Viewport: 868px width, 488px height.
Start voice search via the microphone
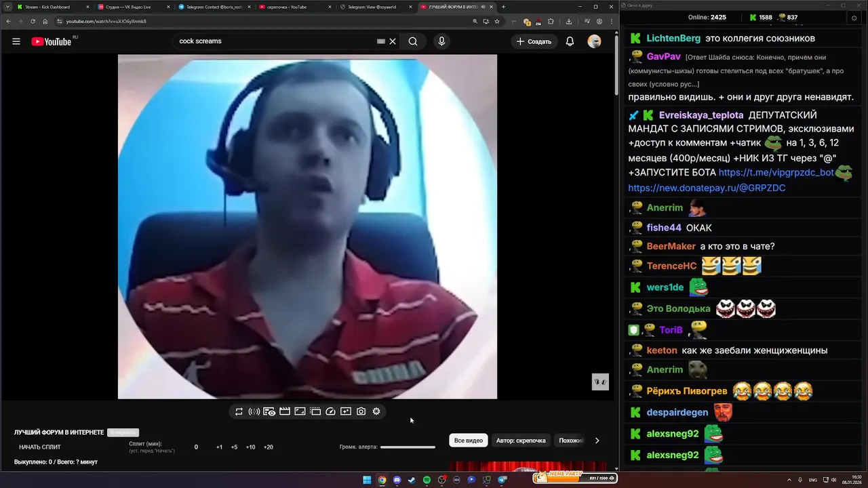441,41
